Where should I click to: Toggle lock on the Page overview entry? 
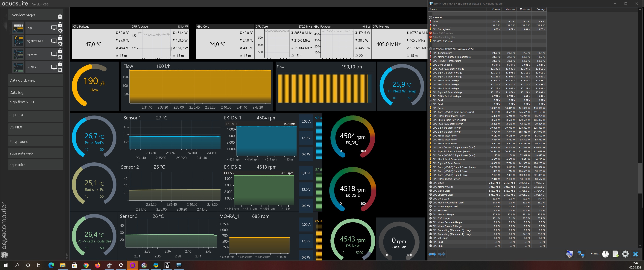(x=60, y=25)
